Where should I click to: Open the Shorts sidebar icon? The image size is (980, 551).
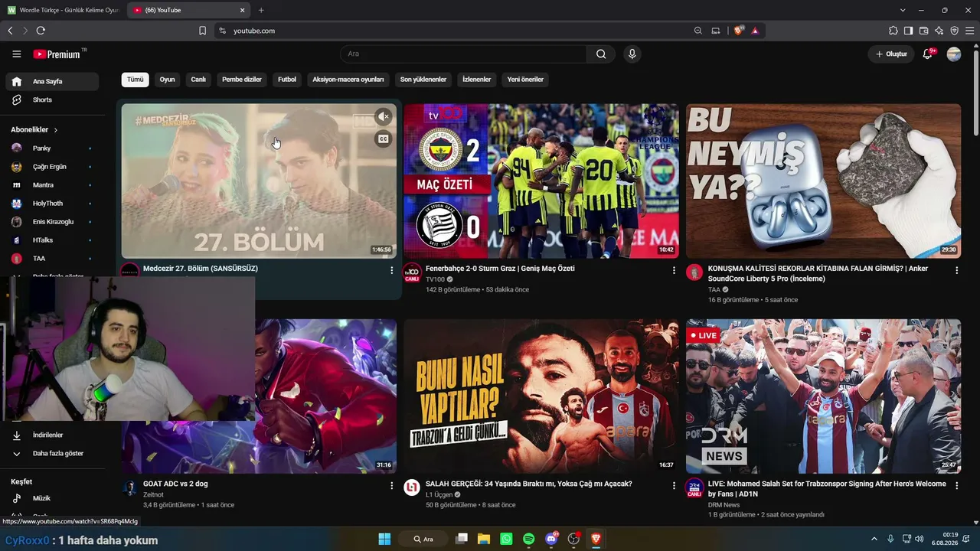click(x=17, y=100)
